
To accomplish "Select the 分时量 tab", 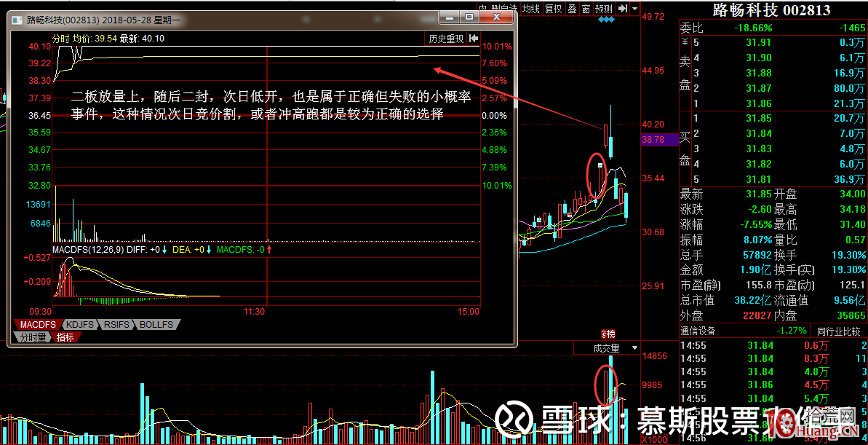I will (x=31, y=336).
